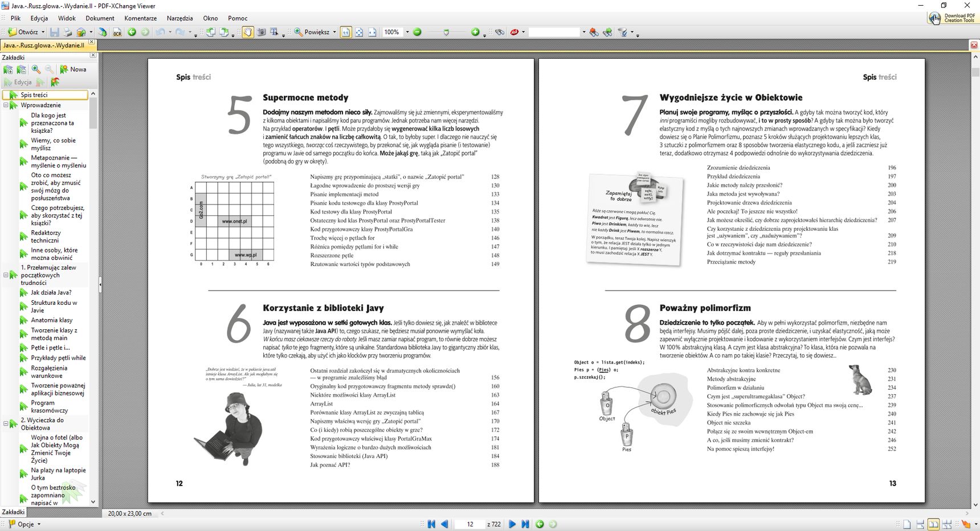Close the Zakładki bookmarks panel
This screenshot has width=980, height=531.
(93, 56)
